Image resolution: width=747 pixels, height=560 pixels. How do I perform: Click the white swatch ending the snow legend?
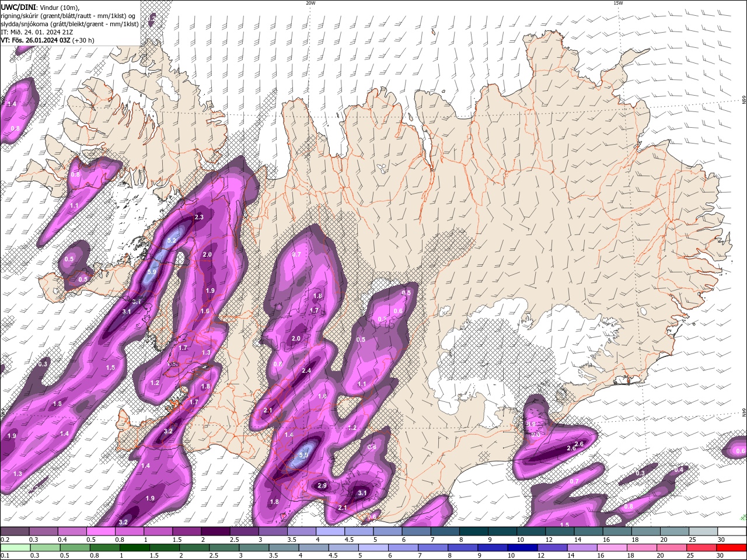click(732, 531)
